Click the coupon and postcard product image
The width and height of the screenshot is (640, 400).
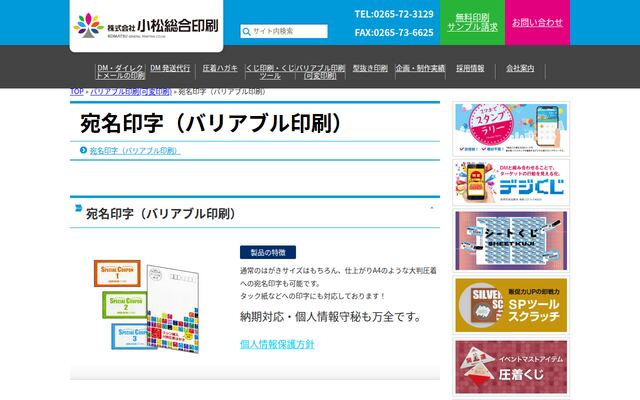click(x=147, y=306)
